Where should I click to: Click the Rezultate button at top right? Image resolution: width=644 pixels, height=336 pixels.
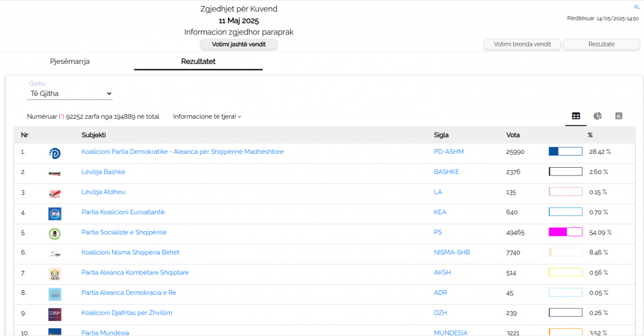[601, 45]
